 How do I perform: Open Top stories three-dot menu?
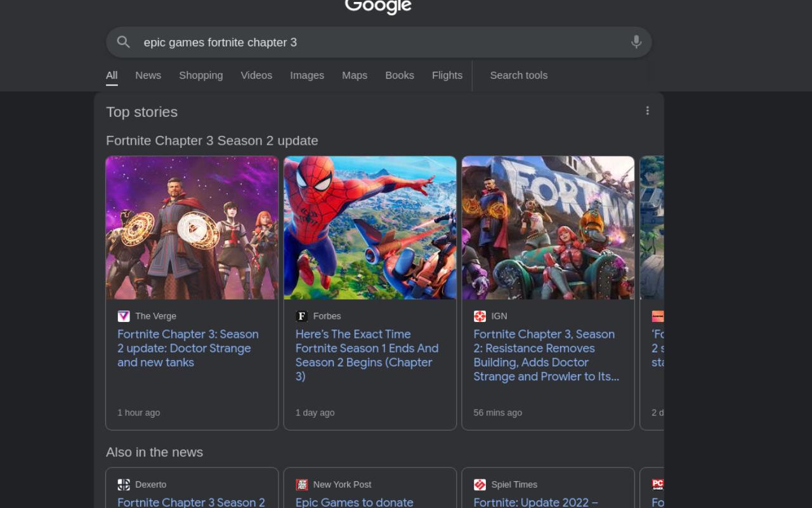[x=648, y=110]
